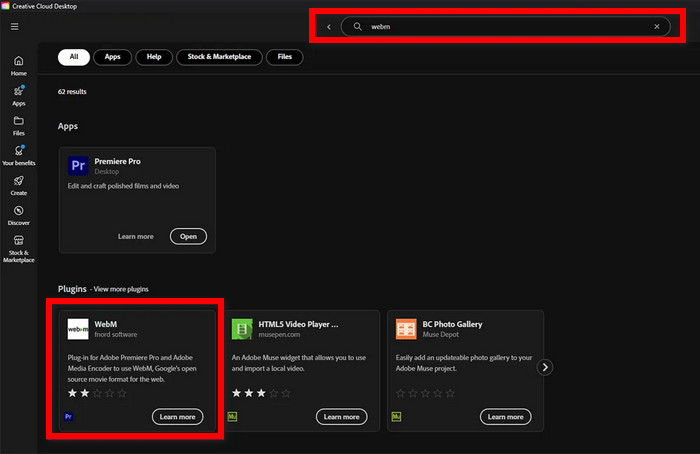
Task: Click the HTML5 Video Player plugin icon
Action: [242, 329]
